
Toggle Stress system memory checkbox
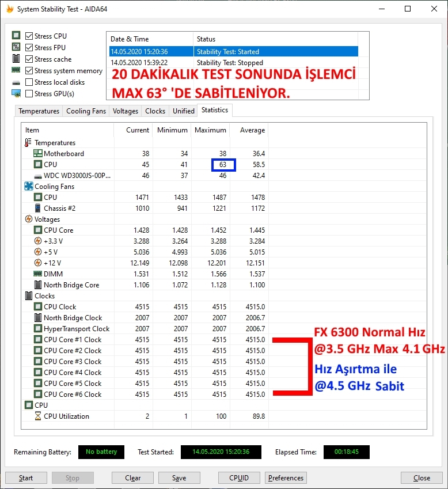[29, 71]
